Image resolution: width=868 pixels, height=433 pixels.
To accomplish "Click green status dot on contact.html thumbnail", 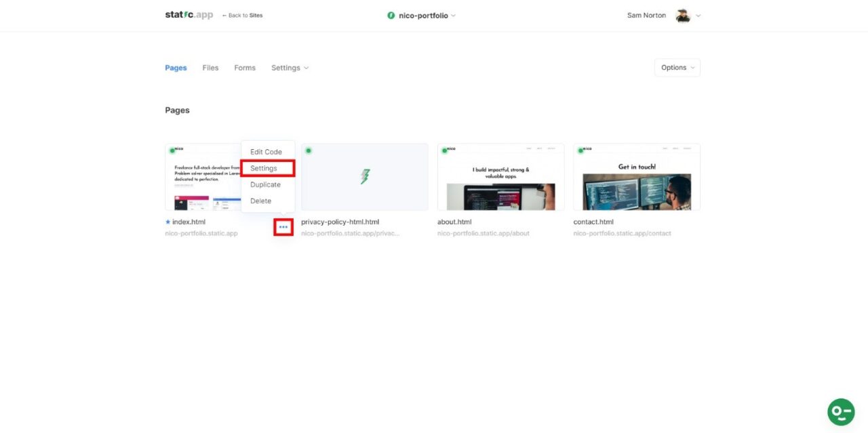I will click(x=580, y=150).
